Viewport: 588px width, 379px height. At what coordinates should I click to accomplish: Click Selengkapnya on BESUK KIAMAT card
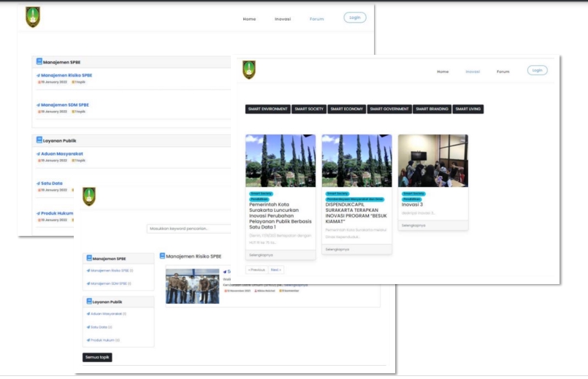(x=337, y=249)
